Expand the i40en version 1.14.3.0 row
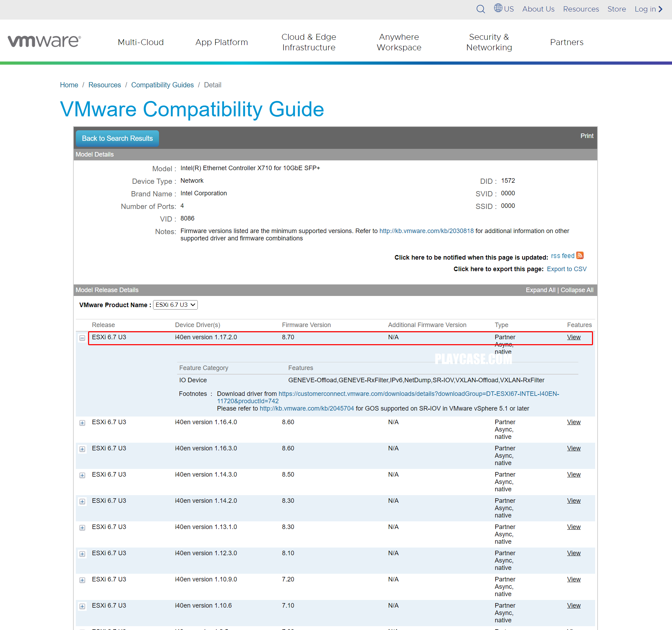The height and width of the screenshot is (630, 672). pos(82,475)
